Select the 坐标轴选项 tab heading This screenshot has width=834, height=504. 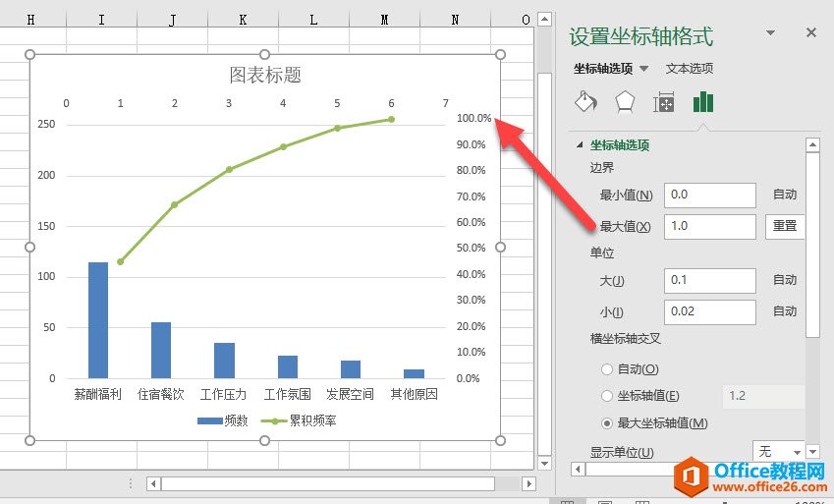603,69
